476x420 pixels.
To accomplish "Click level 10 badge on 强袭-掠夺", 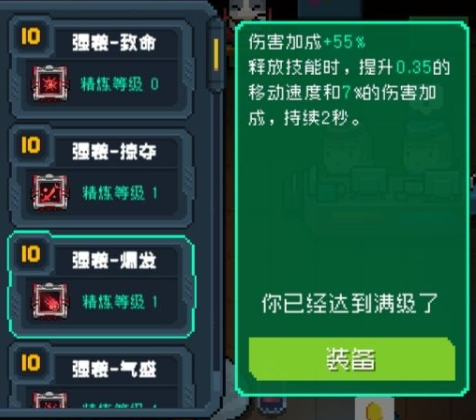I will pos(30,145).
